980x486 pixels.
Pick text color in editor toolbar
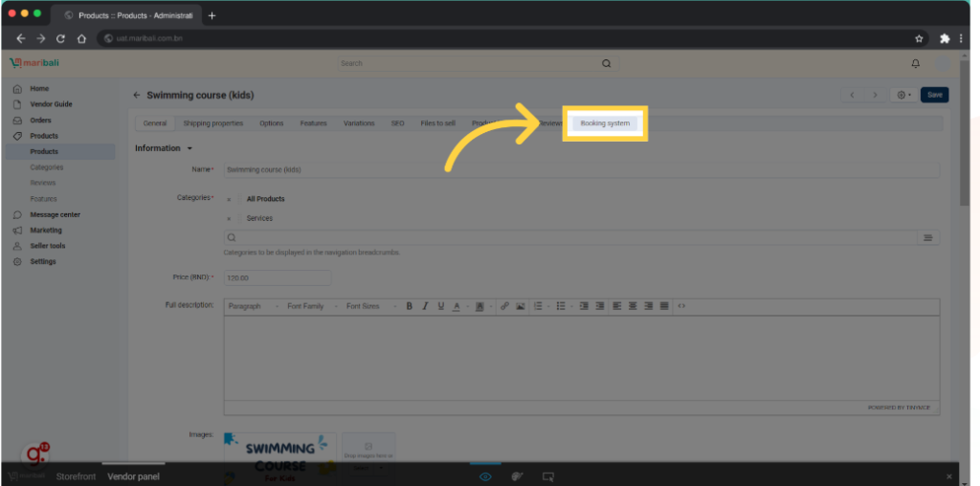coord(457,306)
